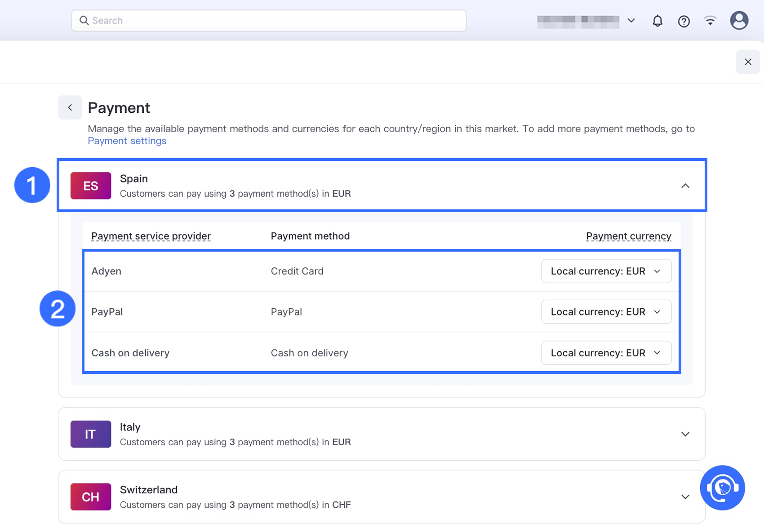764x532 pixels.
Task: Open currency dropdown for Cash on delivery
Action: point(606,353)
